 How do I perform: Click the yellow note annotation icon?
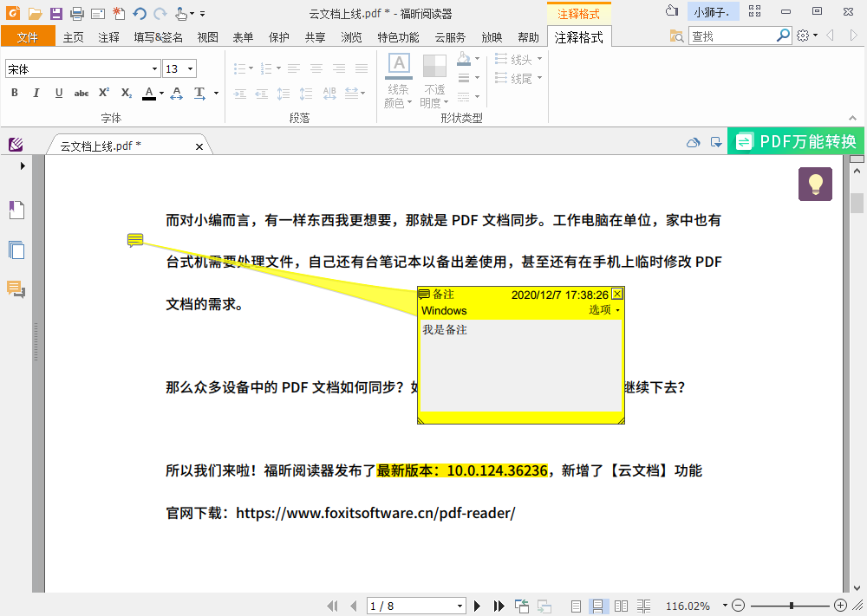[x=135, y=240]
